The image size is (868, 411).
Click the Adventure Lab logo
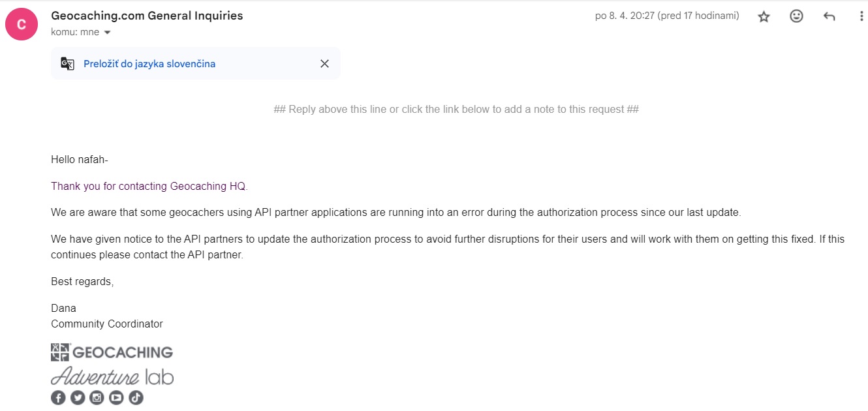coord(112,376)
